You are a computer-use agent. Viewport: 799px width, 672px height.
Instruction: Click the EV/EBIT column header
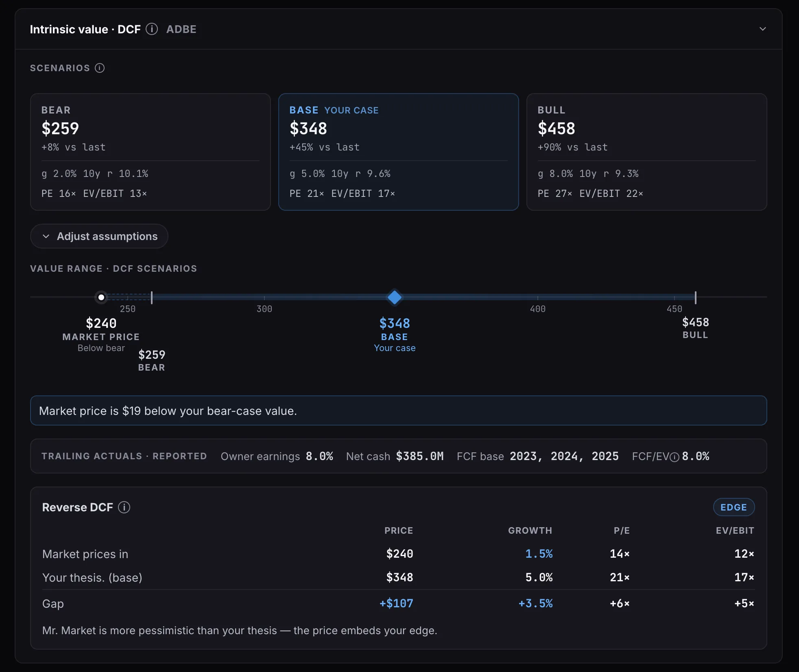(x=735, y=530)
